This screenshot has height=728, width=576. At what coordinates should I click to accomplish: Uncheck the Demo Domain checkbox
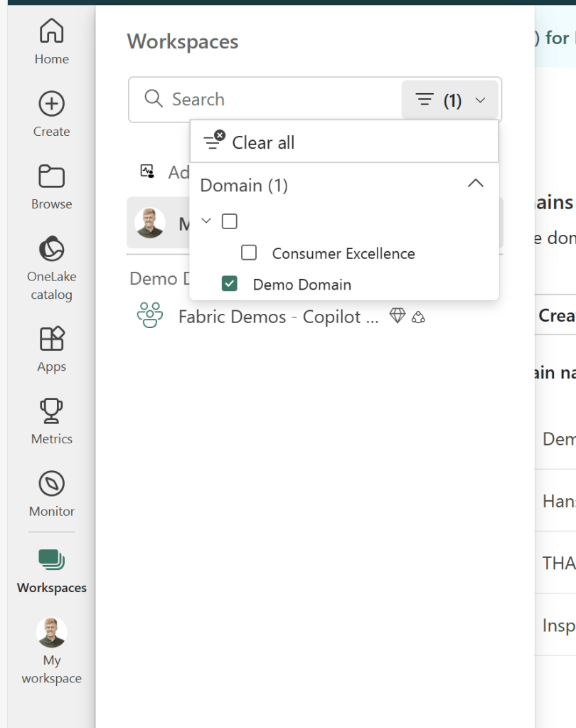229,285
